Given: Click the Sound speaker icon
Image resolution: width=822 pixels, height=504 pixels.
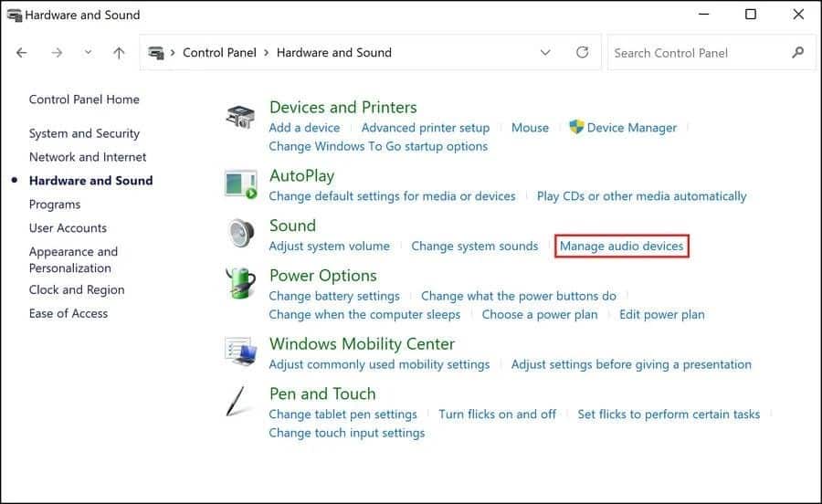Looking at the screenshot, I should pyautogui.click(x=241, y=233).
